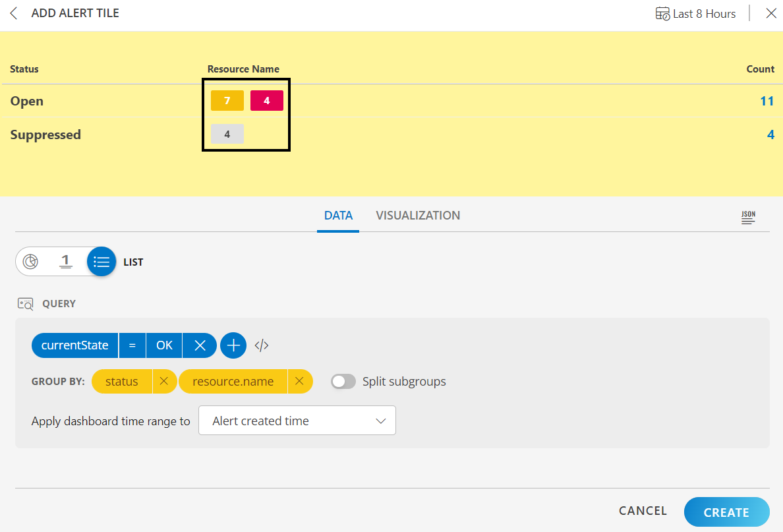Open the Alert created time dropdown
783x532 pixels.
[297, 420]
